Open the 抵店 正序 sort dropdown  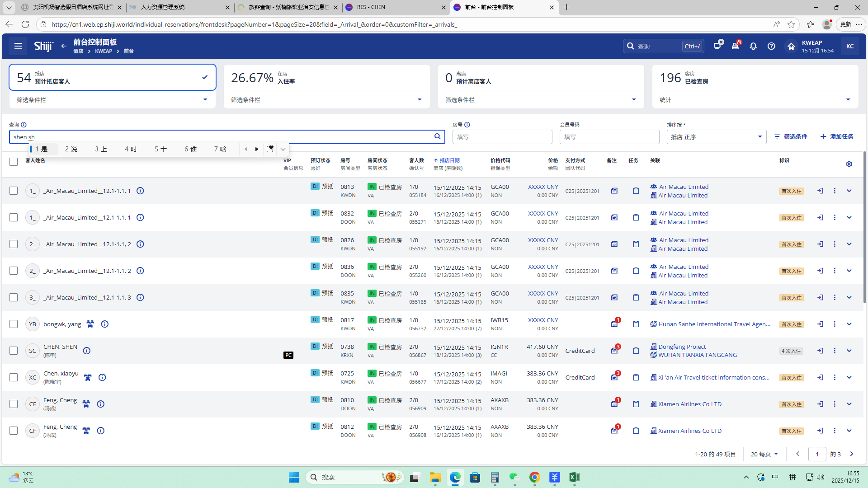[716, 137]
